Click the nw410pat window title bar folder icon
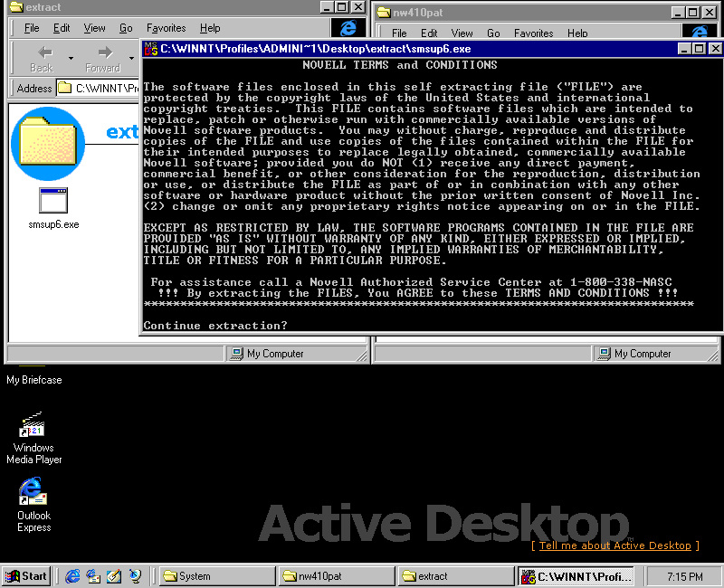Image resolution: width=724 pixels, height=588 pixels. coord(384,13)
